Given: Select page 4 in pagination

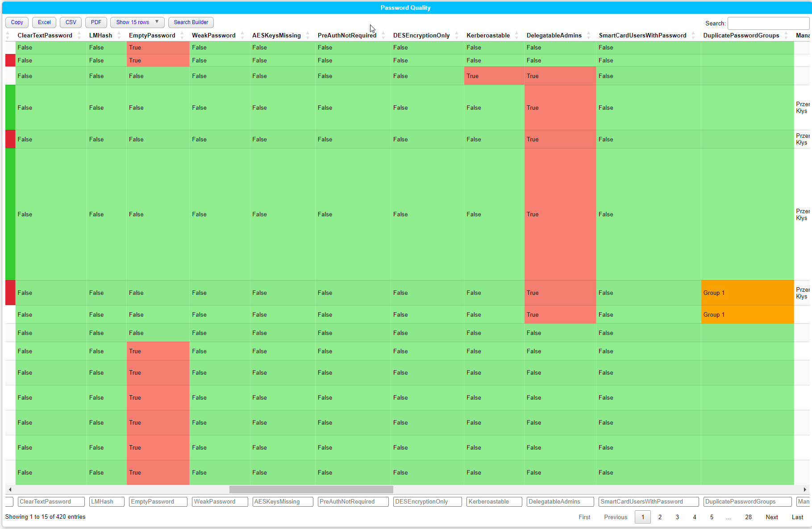Looking at the screenshot, I should pyautogui.click(x=694, y=517).
